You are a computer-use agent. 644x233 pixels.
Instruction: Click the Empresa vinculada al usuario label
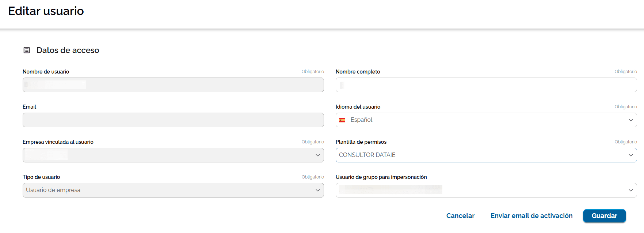58,142
